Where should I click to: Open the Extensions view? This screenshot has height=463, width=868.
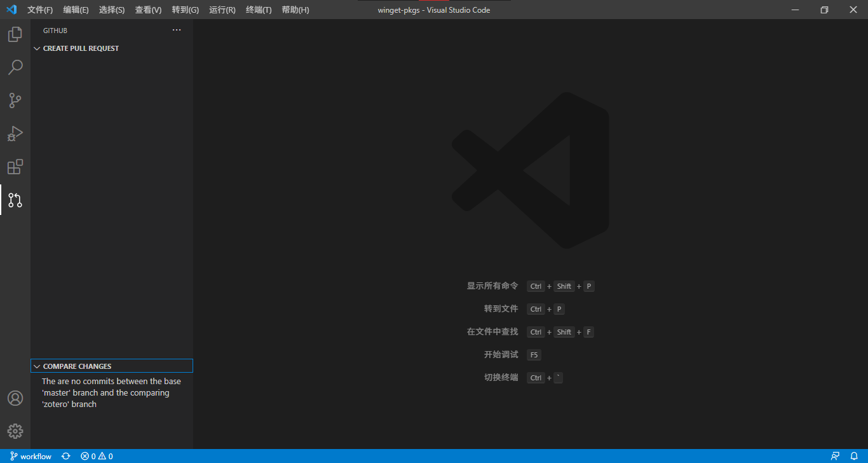(x=15, y=167)
